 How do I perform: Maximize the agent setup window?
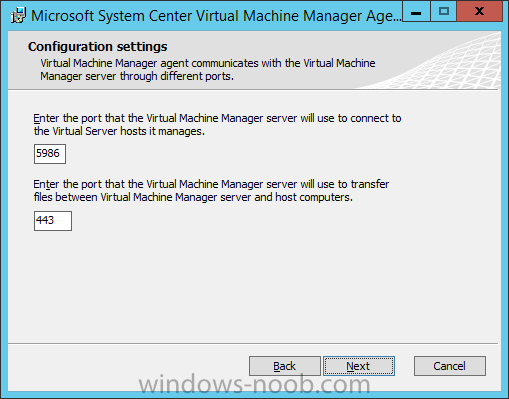[x=444, y=12]
